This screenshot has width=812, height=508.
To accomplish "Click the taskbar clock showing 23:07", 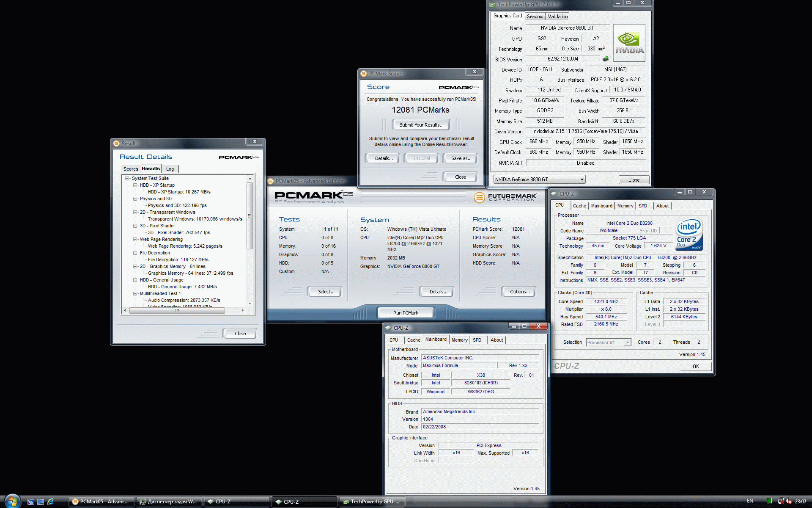I will (x=800, y=501).
